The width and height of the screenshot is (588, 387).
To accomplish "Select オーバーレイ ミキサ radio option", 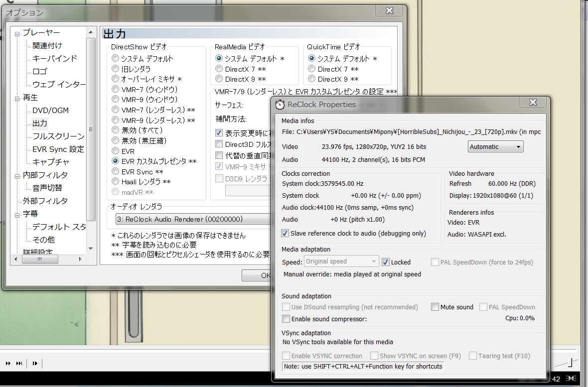I will click(115, 79).
